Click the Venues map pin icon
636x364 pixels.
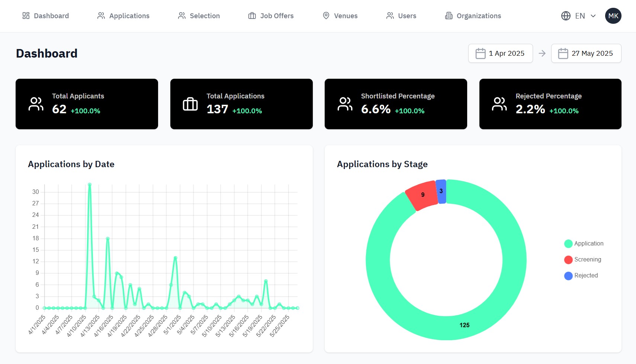coord(326,16)
